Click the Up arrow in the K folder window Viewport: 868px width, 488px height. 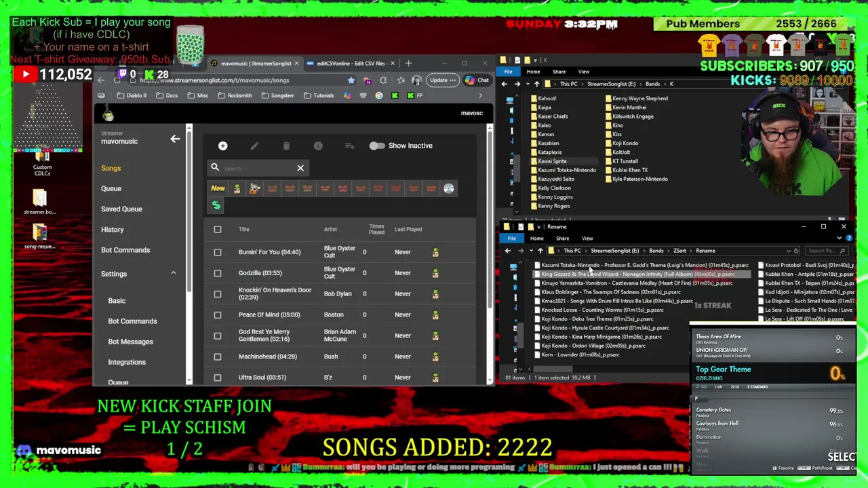pos(536,84)
